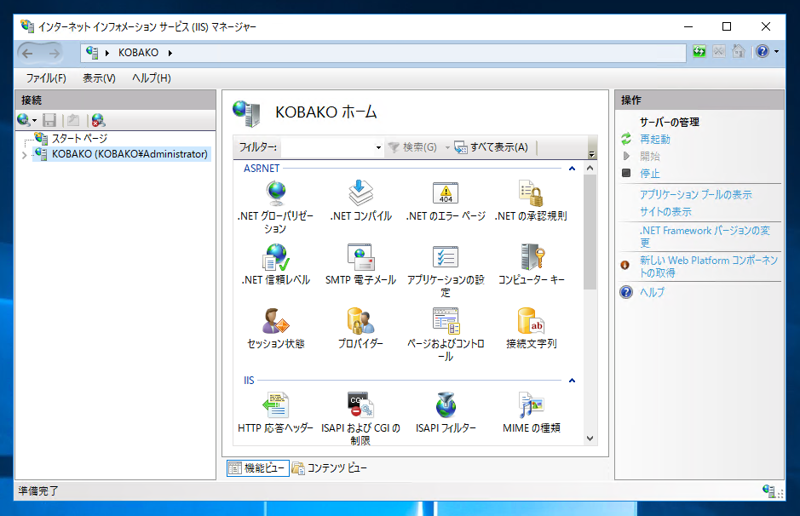Open コンピューター キー feature

[x=531, y=264]
